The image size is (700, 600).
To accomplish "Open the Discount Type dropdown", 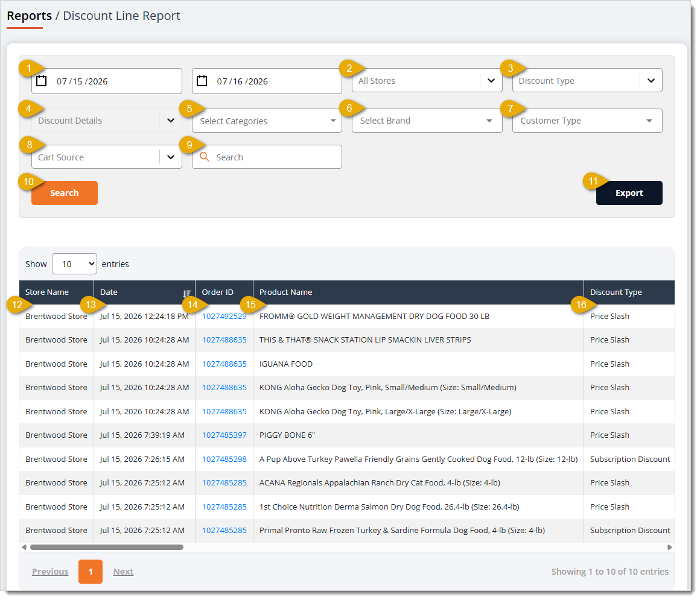I will click(587, 80).
